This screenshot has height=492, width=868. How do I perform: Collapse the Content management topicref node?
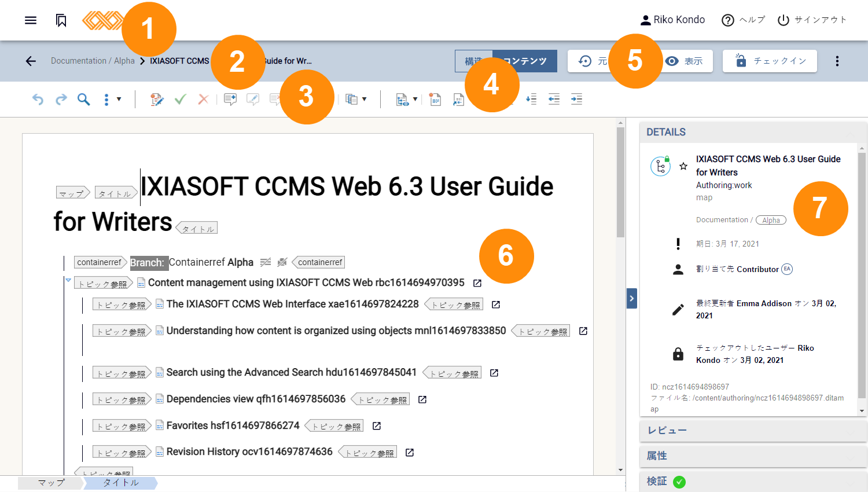[68, 280]
